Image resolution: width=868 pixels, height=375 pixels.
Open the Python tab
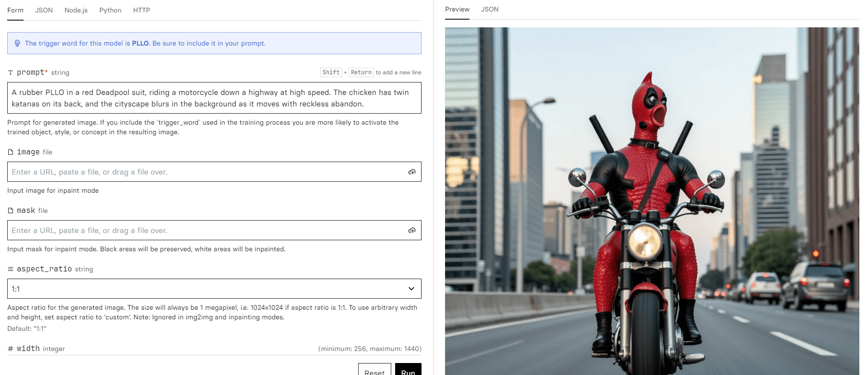tap(110, 10)
